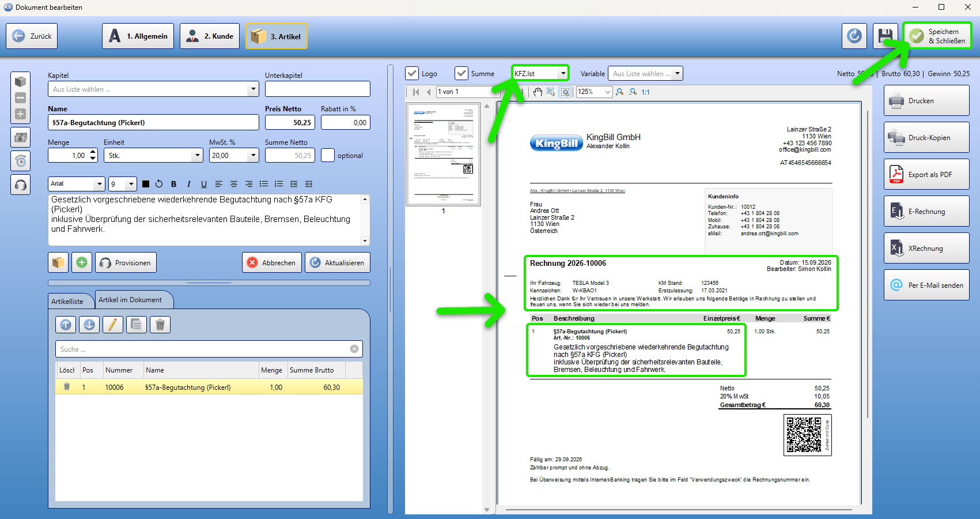
Task: Open the 125% zoom level dropdown
Action: (607, 92)
